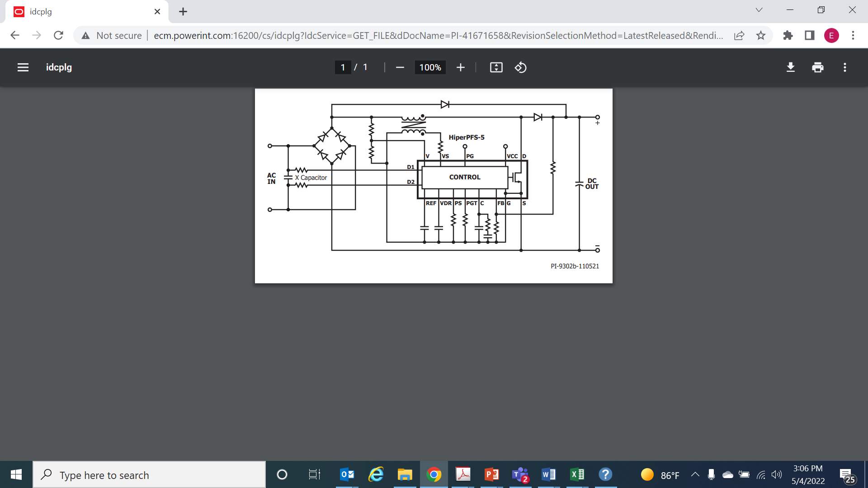
Task: Open the Chrome extensions puzzle icon
Action: point(788,35)
